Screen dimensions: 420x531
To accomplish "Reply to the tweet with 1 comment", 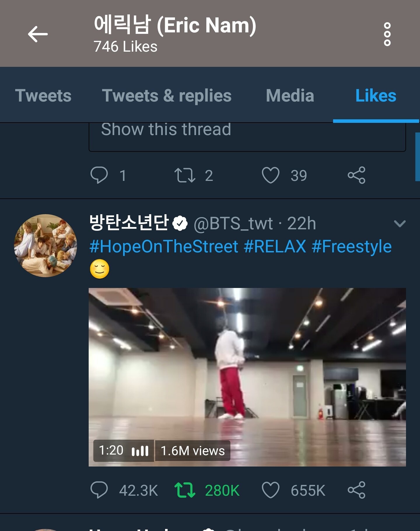I will tap(99, 175).
